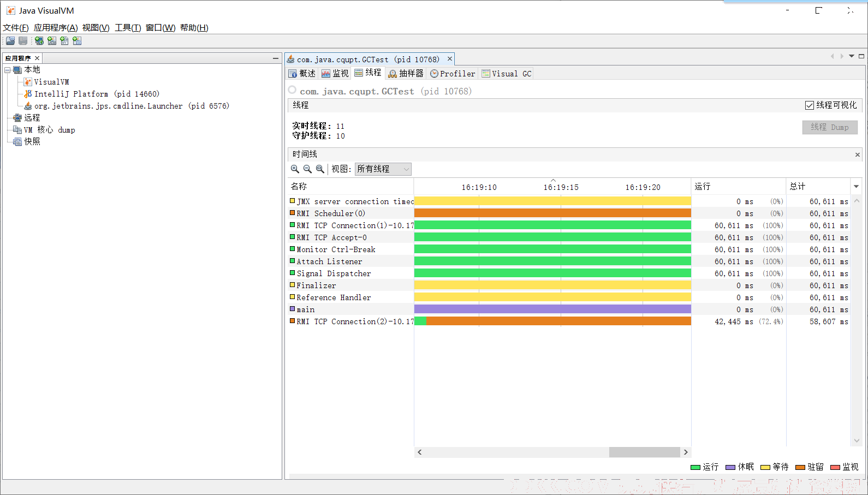Select the 线程 tab
Viewport: 868px width, 495px height.
click(368, 73)
